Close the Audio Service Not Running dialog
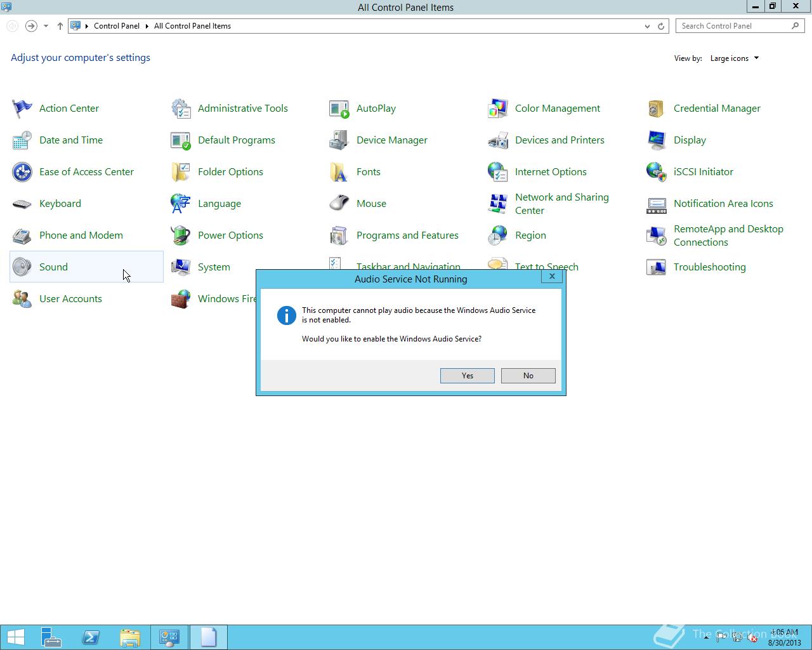Screen dimensions: 812x650 coord(552,276)
